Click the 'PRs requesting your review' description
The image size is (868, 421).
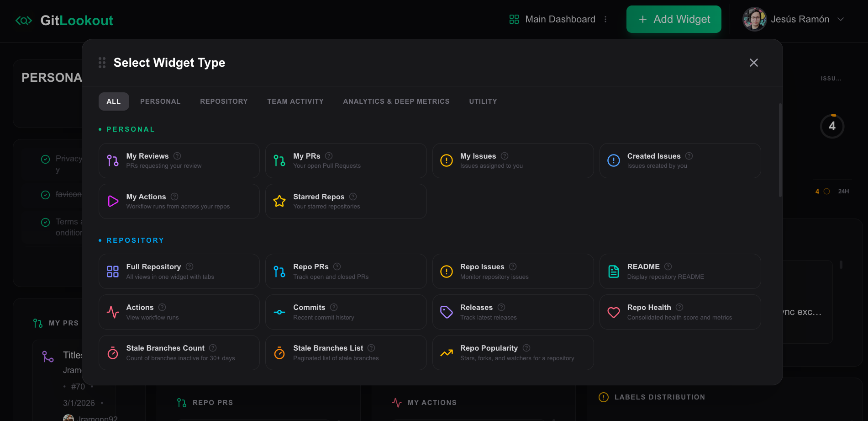[164, 166]
